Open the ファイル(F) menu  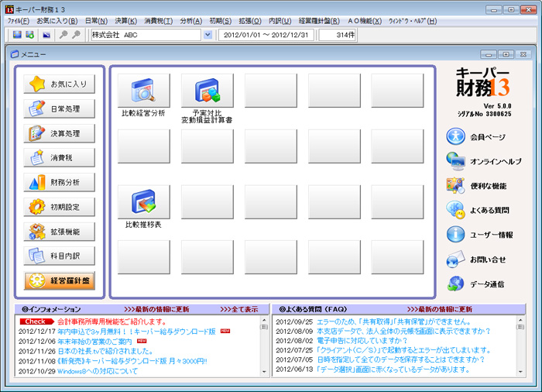click(x=19, y=21)
